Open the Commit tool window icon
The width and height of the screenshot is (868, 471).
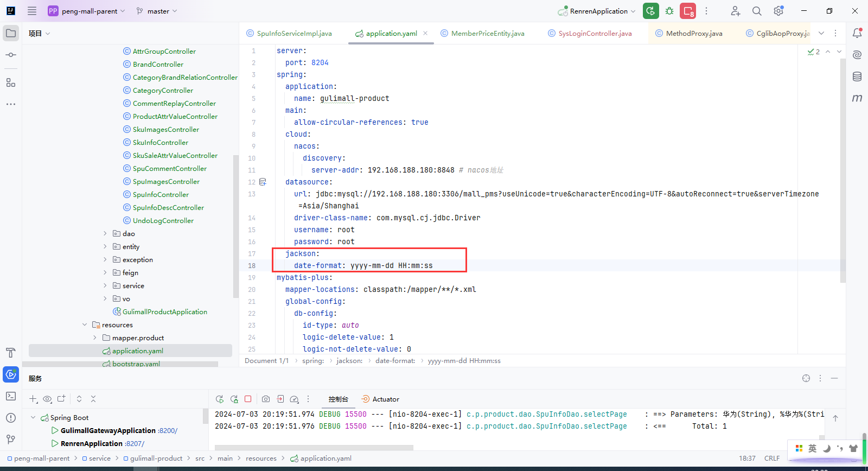point(11,55)
